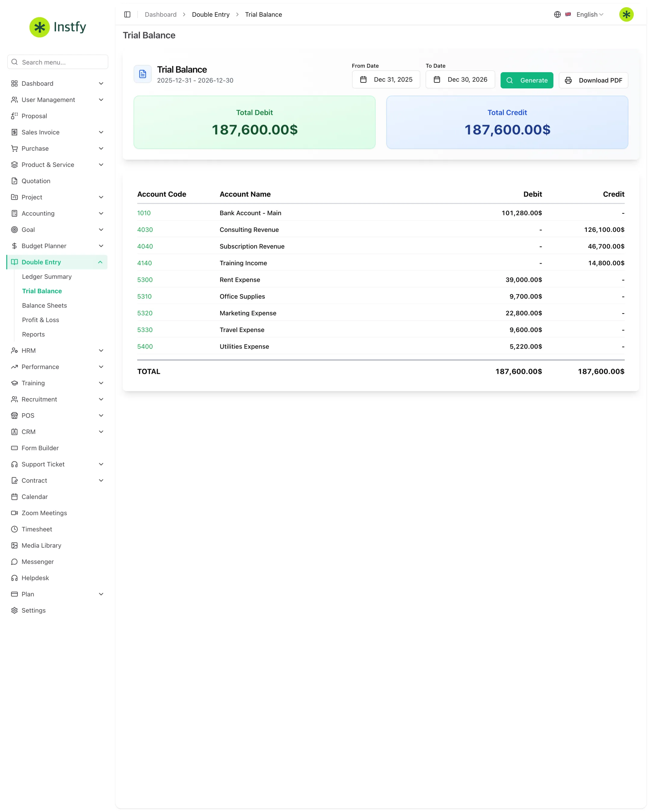Click the Dashboard grid icon
The image size is (650, 812).
pos(14,83)
